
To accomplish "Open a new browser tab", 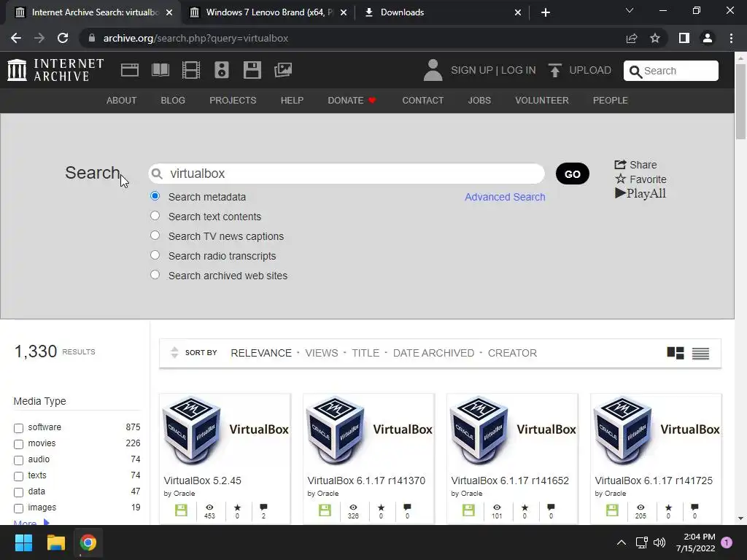I will (546, 12).
